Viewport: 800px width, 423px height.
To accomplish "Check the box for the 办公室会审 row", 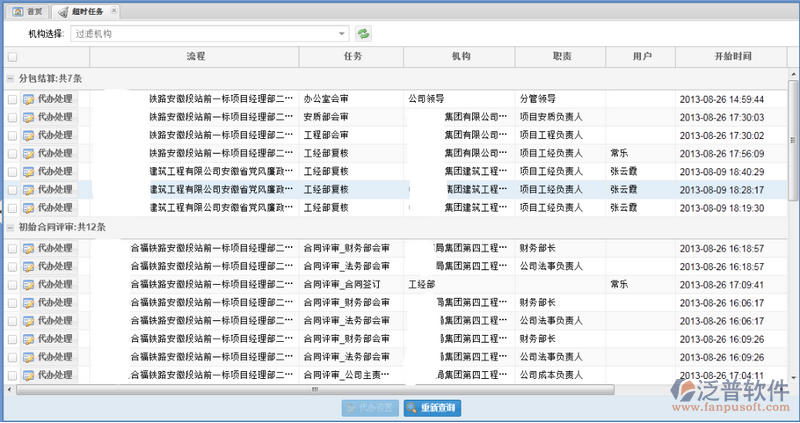I will pos(12,100).
